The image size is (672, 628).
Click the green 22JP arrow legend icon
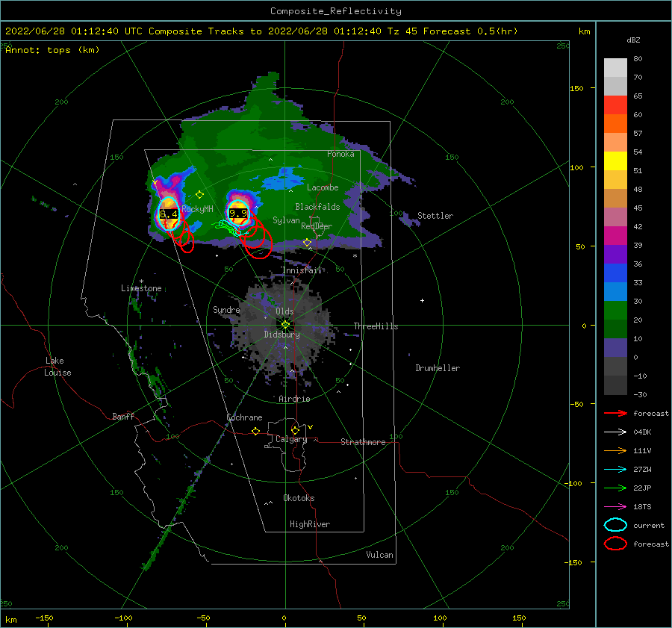pyautogui.click(x=615, y=488)
